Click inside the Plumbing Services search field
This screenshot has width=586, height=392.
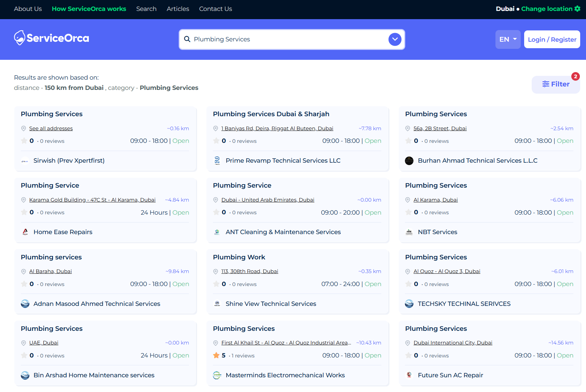pos(273,39)
